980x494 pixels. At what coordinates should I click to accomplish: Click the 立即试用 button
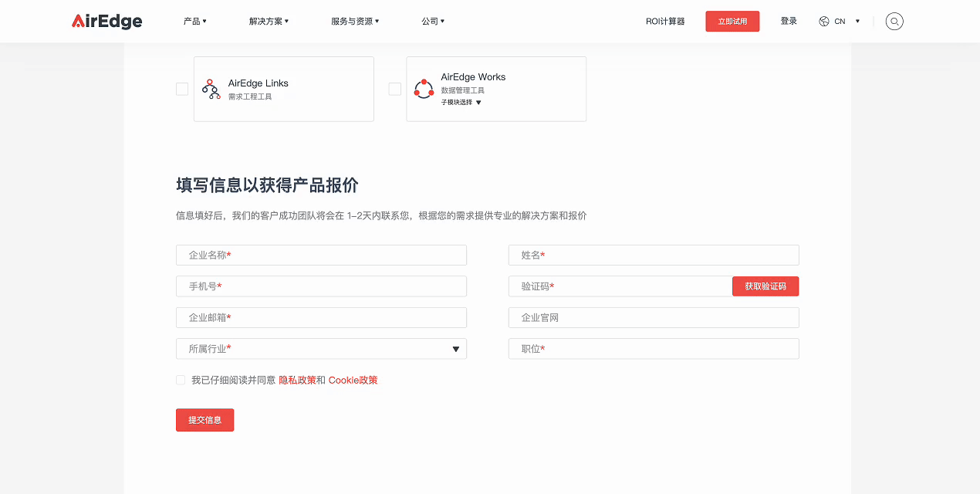pyautogui.click(x=732, y=22)
